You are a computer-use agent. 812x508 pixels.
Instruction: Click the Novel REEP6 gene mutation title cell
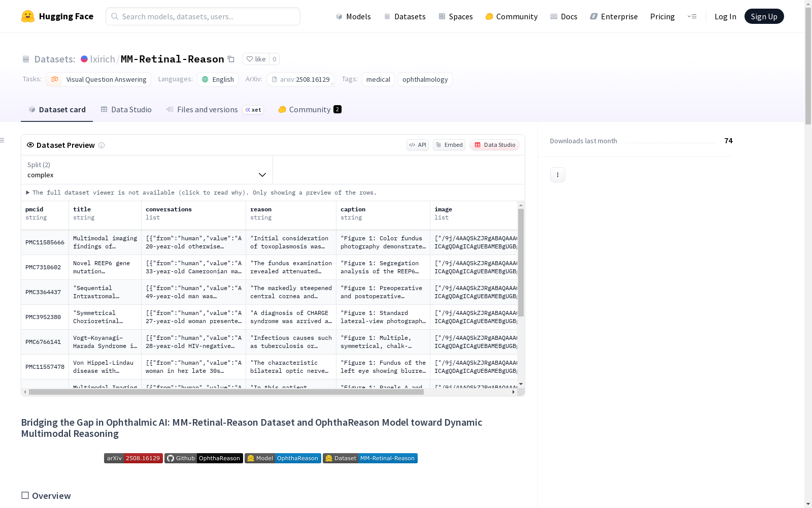click(105, 267)
